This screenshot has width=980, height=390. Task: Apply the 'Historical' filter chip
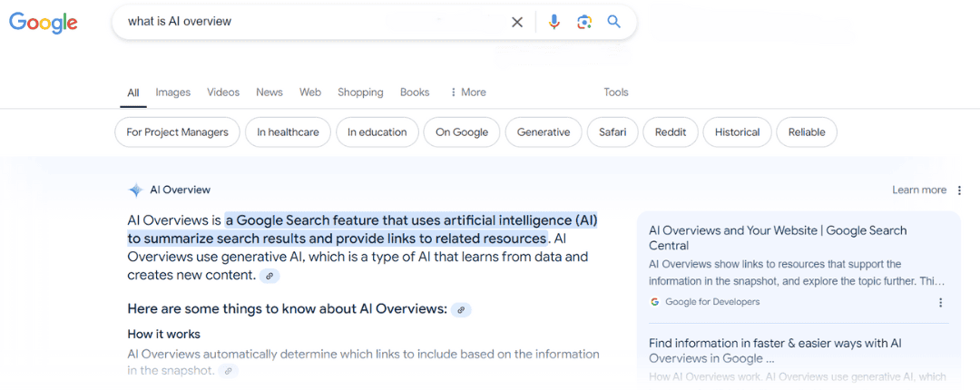[737, 132]
